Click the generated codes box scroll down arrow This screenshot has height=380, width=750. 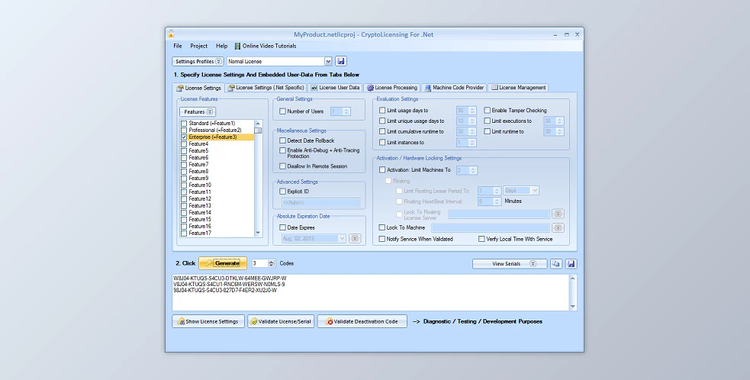pos(573,307)
